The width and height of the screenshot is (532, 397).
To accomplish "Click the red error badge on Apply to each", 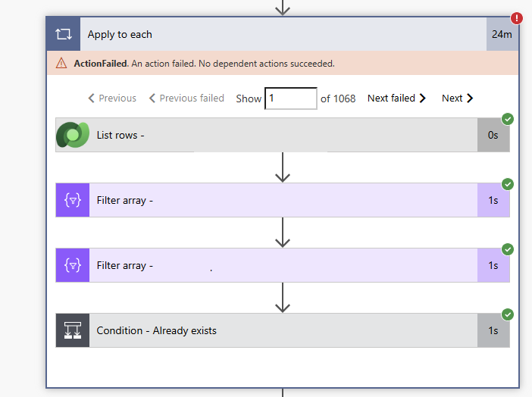I will (516, 18).
